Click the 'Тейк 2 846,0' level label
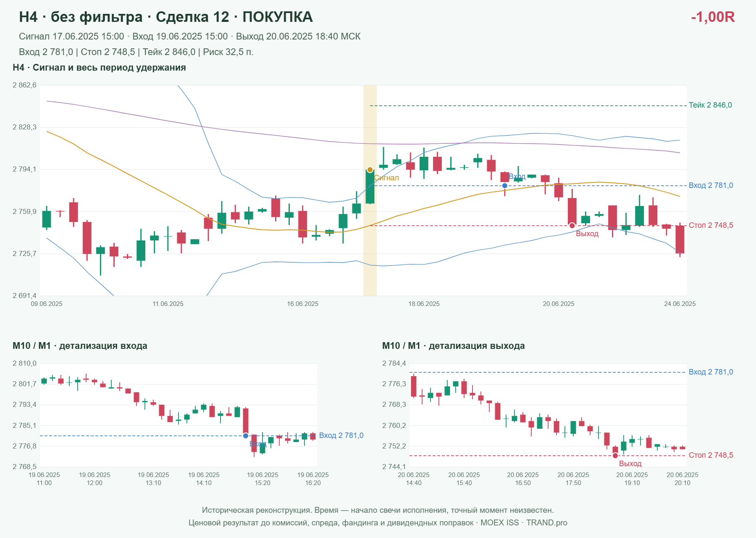The width and height of the screenshot is (756, 538). pos(710,105)
